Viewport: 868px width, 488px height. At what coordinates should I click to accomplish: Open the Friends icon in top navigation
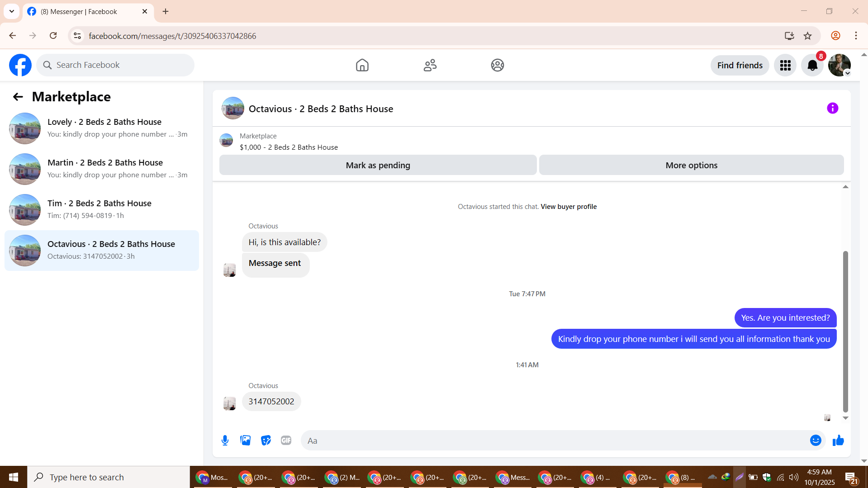430,65
